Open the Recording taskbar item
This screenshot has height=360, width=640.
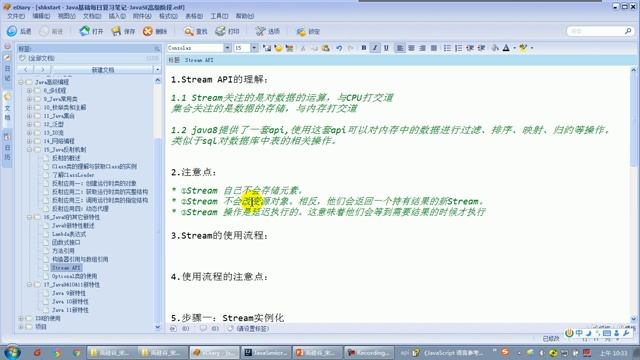coord(369,352)
